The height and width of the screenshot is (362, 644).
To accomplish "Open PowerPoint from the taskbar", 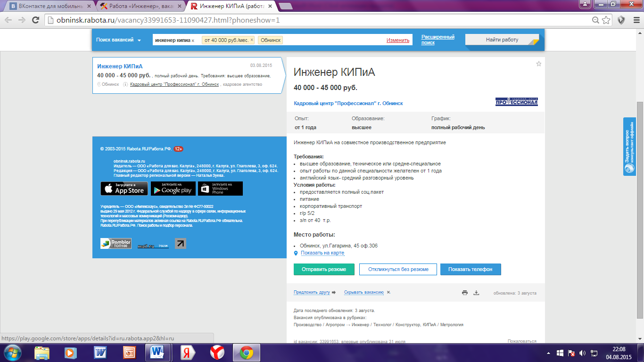I will click(x=129, y=353).
